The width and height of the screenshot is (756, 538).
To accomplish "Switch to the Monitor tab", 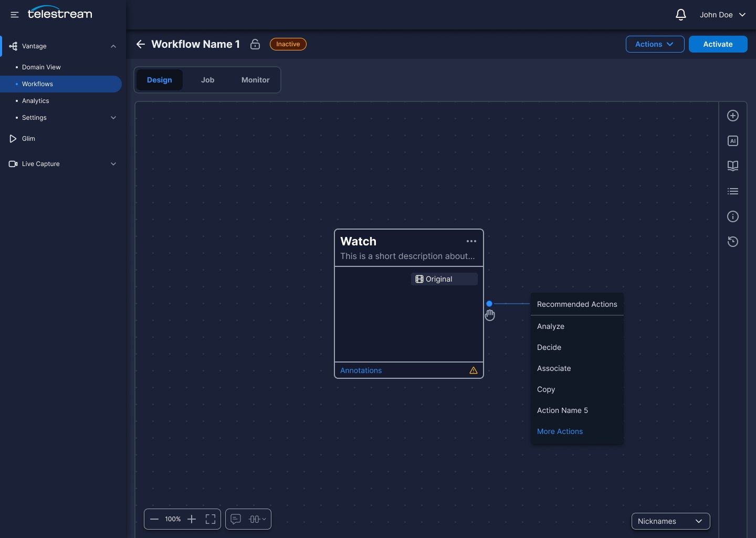I will pos(256,80).
